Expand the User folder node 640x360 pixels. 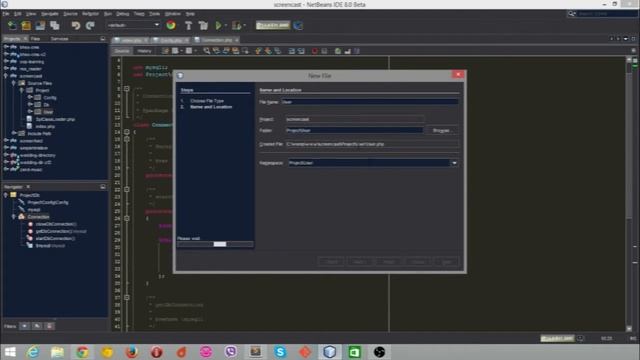(x=30, y=111)
